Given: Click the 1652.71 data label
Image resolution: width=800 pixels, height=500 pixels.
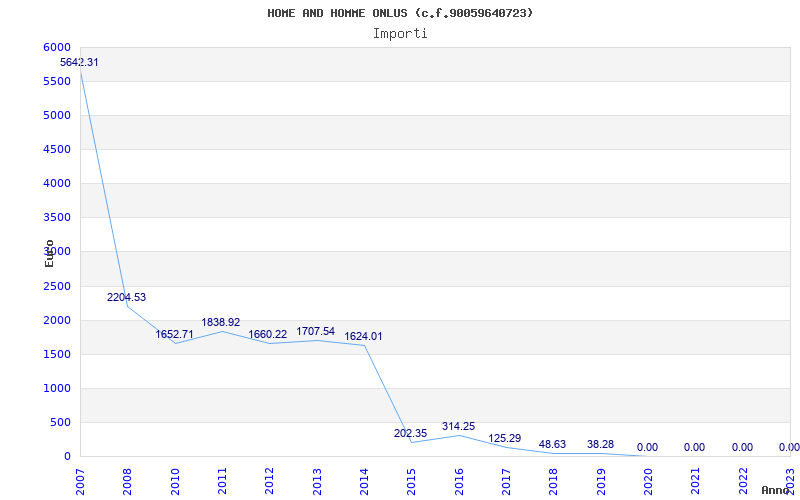Looking at the screenshot, I should 174,334.
